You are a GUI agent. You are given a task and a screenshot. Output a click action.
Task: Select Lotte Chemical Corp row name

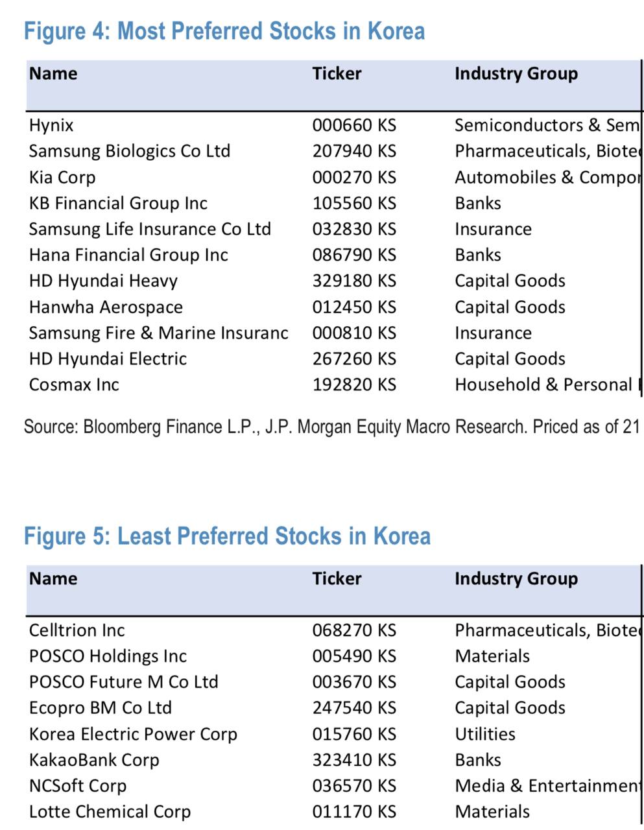110,812
